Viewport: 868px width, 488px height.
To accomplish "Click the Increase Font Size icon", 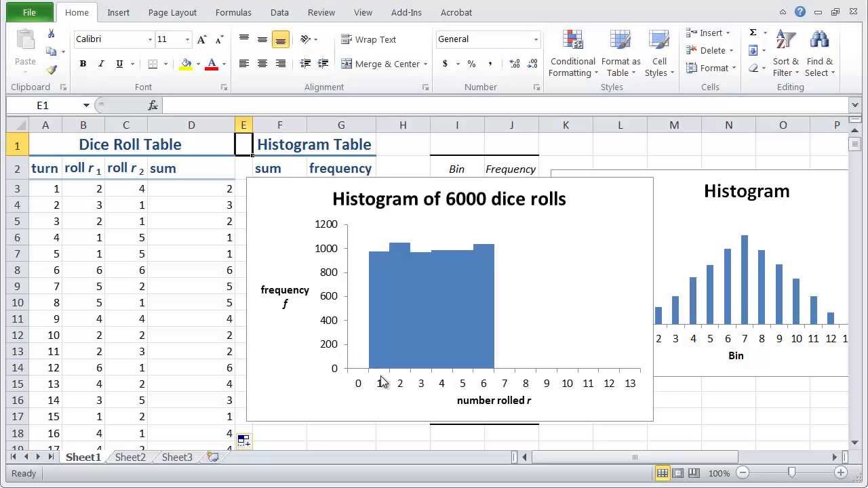I will [202, 39].
